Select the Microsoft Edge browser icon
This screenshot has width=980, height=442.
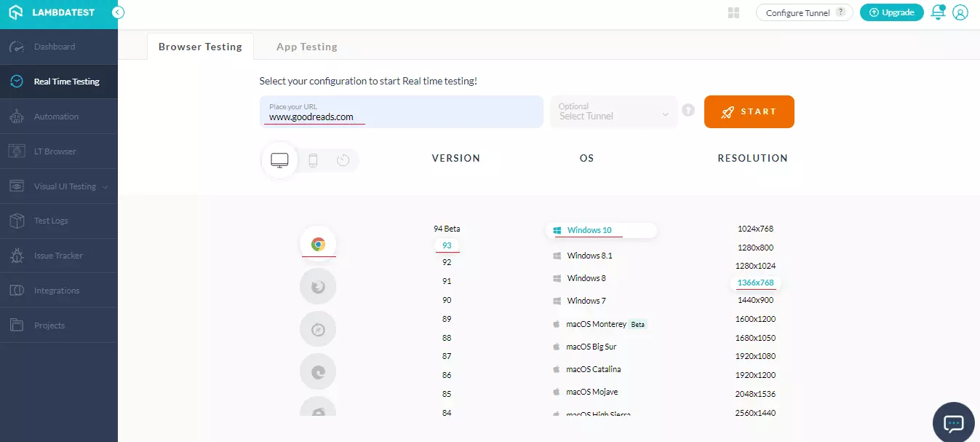pos(318,371)
